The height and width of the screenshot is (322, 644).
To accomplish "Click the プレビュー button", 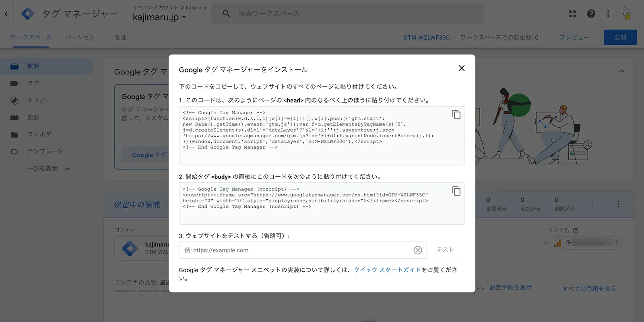I will pos(574,37).
